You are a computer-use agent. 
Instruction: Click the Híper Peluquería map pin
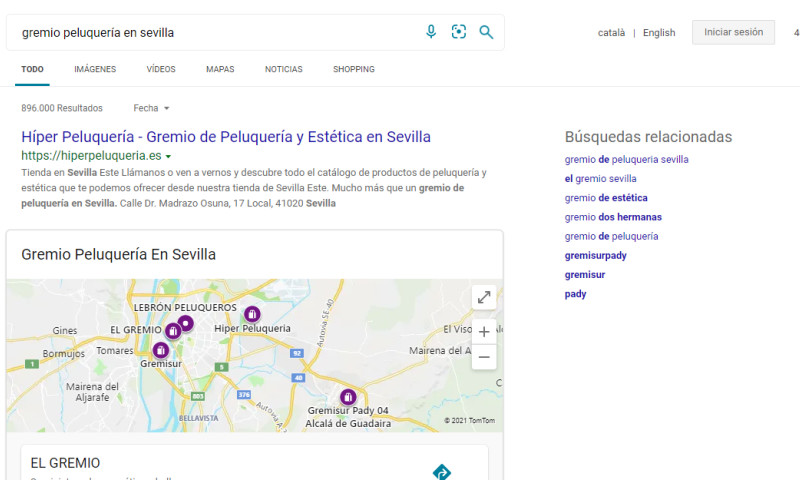click(252, 314)
